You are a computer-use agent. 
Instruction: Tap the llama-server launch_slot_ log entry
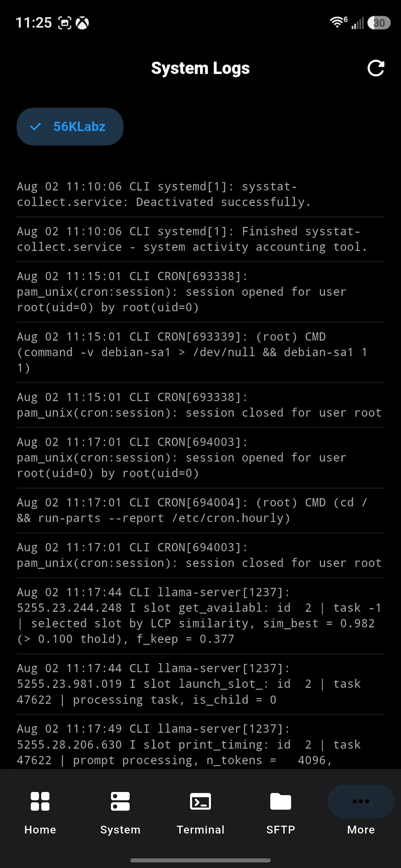(x=200, y=684)
